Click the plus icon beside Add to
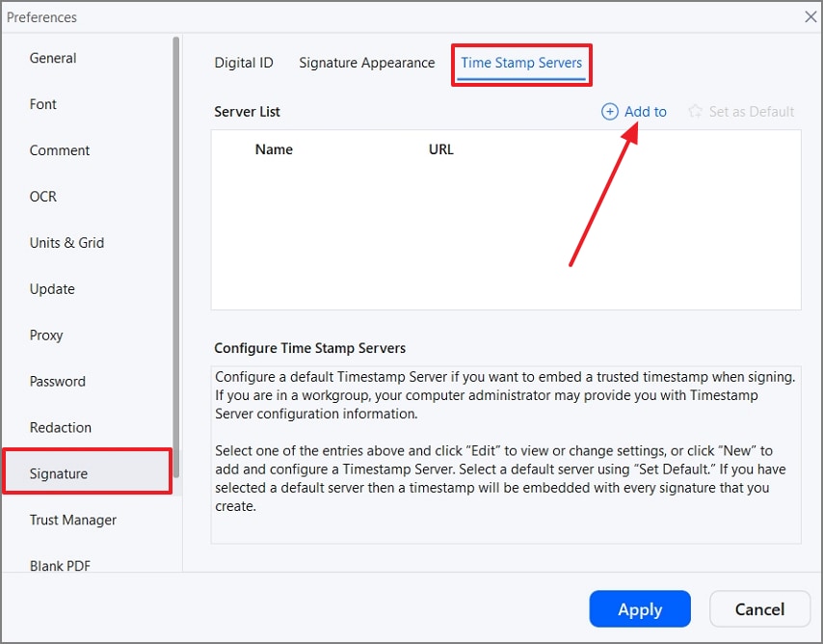 (609, 112)
